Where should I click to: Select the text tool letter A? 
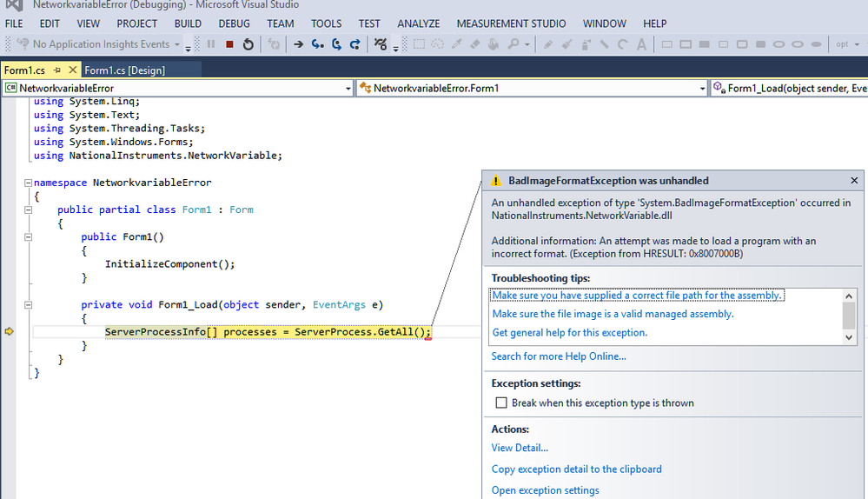coord(641,44)
